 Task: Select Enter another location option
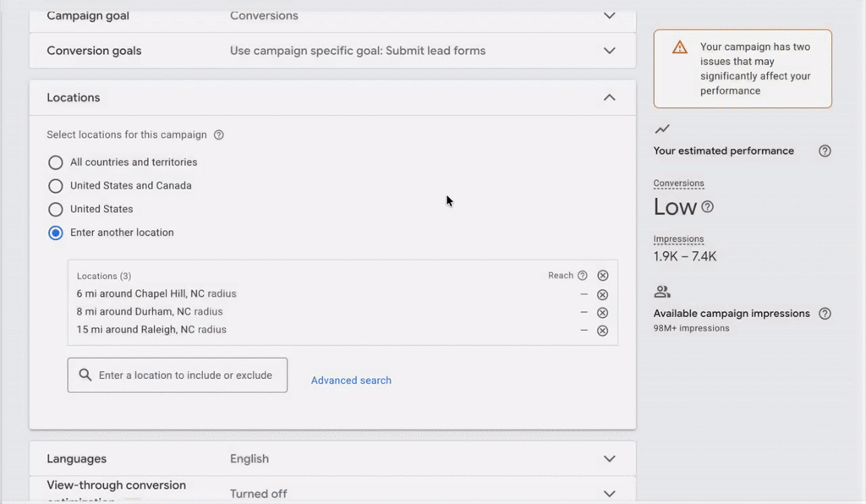click(x=56, y=233)
